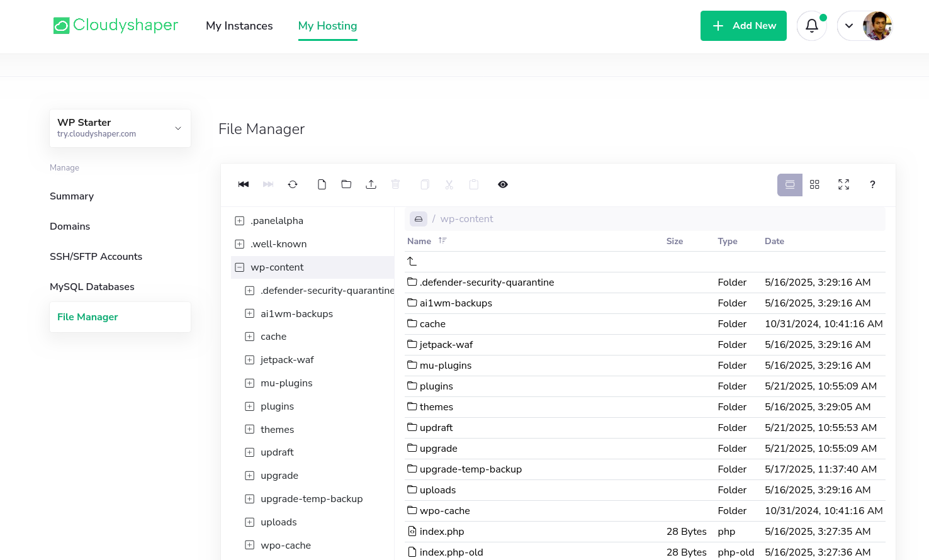
Task: Open the file manager help
Action: 872,184
